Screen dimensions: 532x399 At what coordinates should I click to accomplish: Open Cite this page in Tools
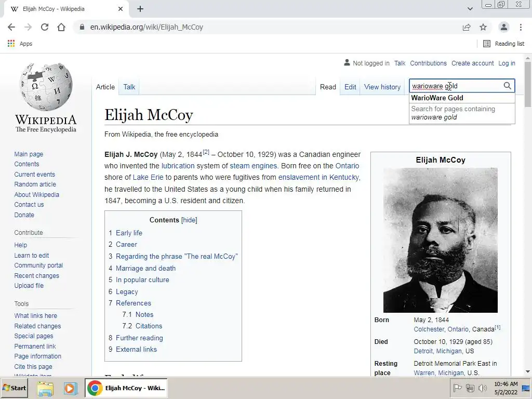pos(33,366)
